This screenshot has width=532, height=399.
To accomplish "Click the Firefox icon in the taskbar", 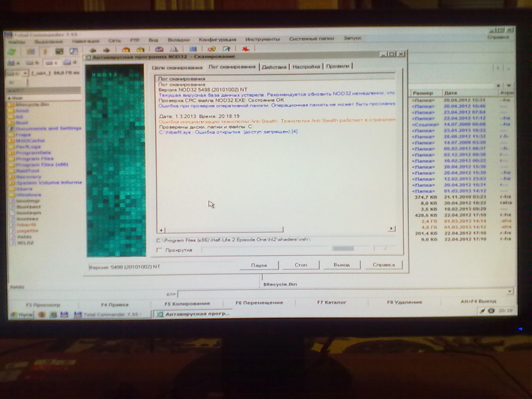I will [x=42, y=314].
